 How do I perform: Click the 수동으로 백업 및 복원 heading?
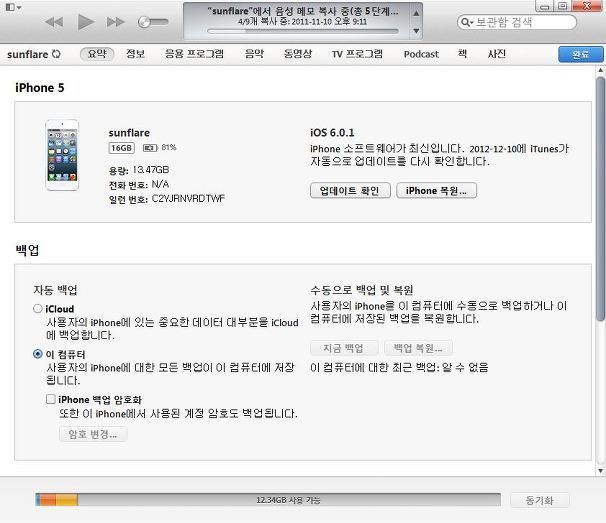[x=362, y=290]
